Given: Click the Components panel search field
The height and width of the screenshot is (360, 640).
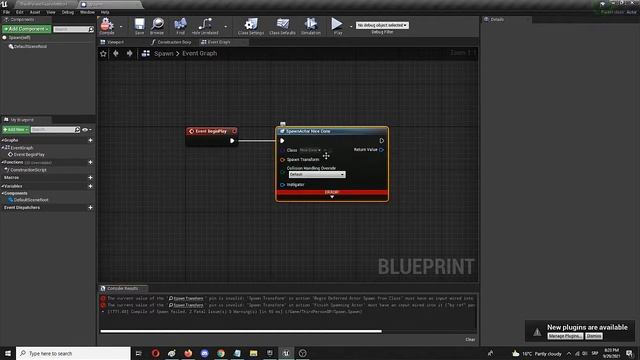Looking at the screenshot, I should 73,29.
